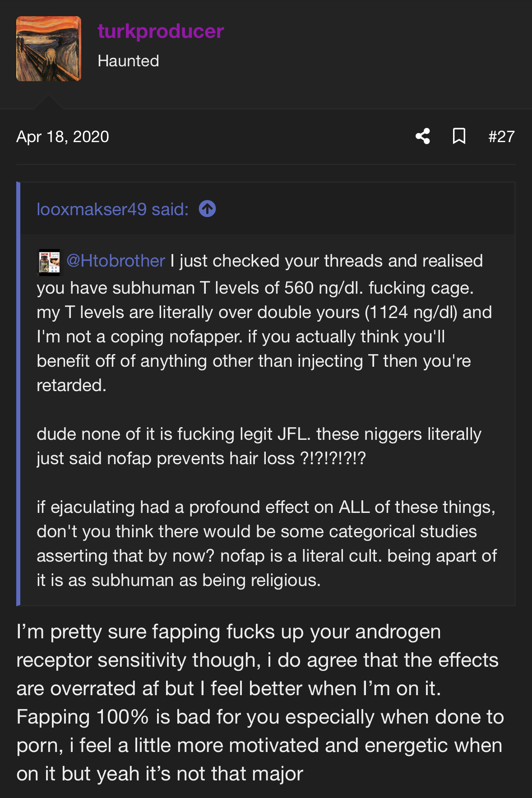Click the Haunted user title
Image resolution: width=532 pixels, height=798 pixels.
tap(128, 61)
